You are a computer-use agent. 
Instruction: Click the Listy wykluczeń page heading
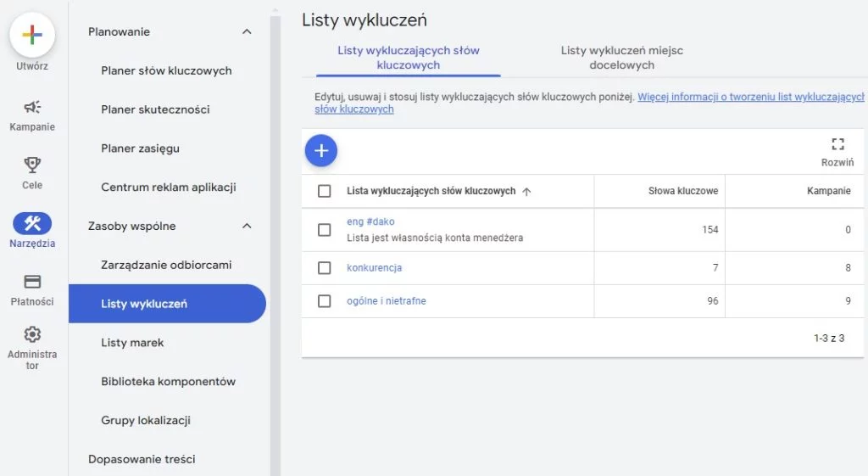point(364,20)
